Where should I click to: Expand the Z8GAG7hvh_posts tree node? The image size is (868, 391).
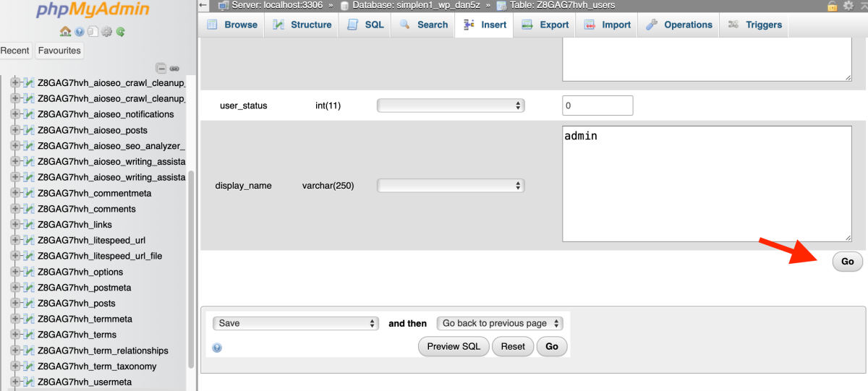tap(15, 303)
